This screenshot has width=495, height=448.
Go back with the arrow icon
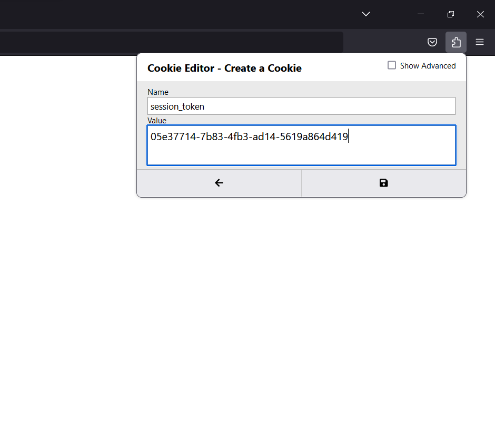tap(219, 183)
